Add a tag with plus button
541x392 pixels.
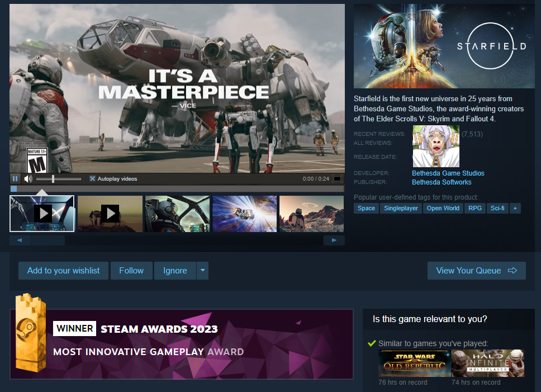point(515,208)
